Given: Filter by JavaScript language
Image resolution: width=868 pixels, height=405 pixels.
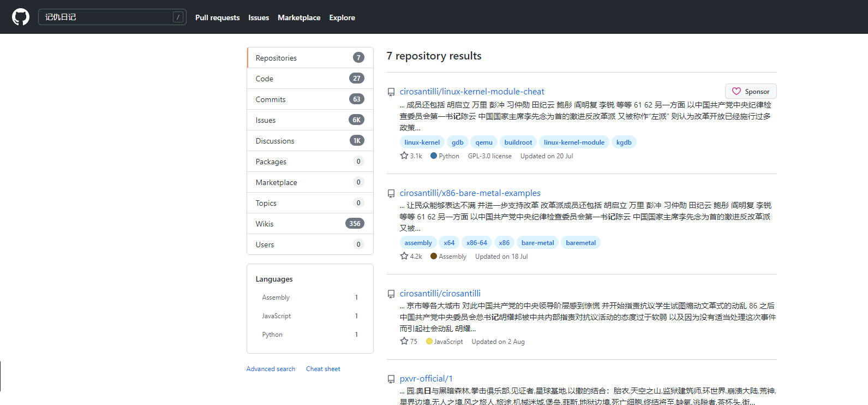Looking at the screenshot, I should [x=310, y=316].
